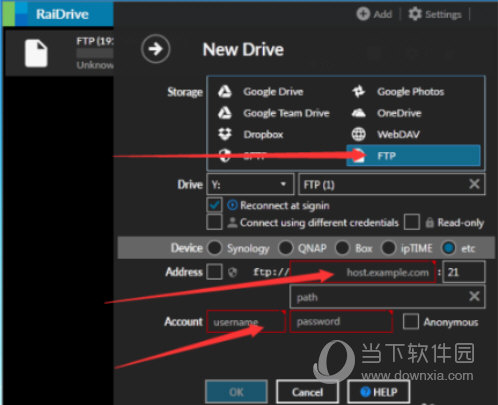Click the OK button
The image size is (498, 405).
click(x=236, y=392)
